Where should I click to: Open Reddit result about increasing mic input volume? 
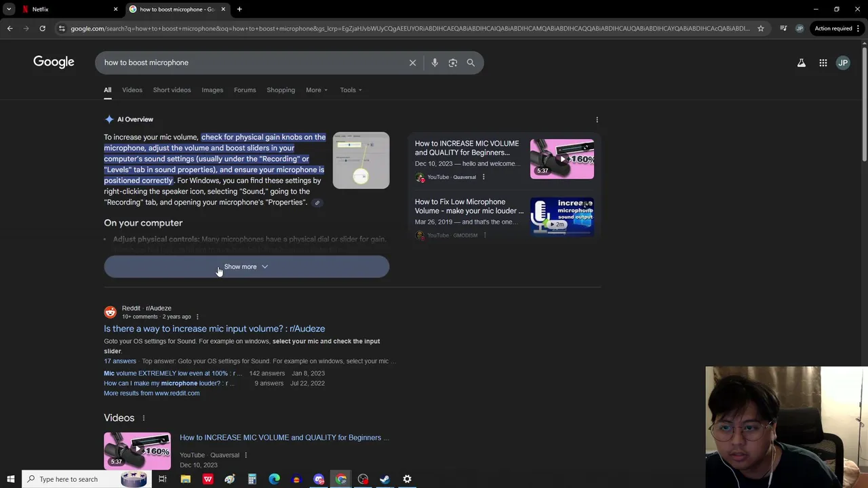click(214, 329)
